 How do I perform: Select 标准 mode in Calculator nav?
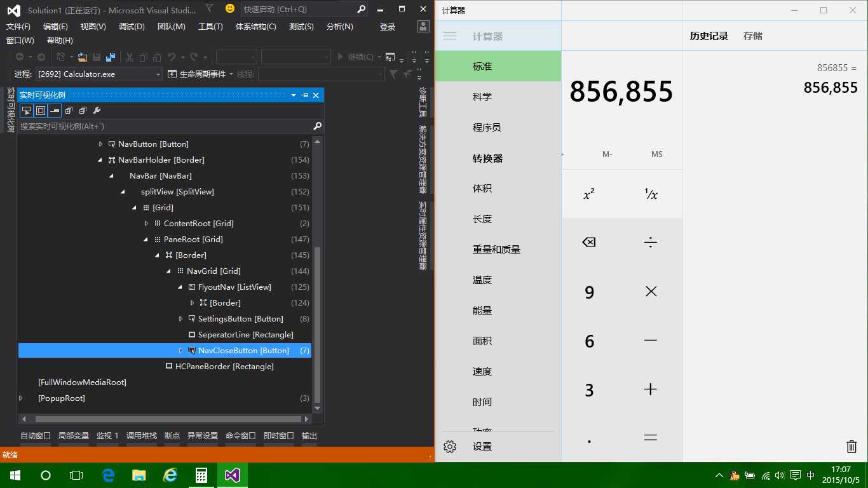click(x=498, y=66)
